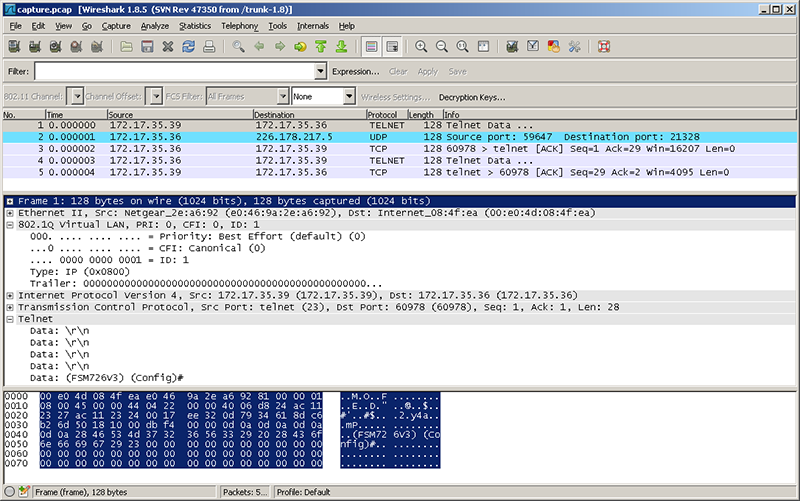This screenshot has width=800, height=501.
Task: Open Decryption Keys... dialog
Action: pos(472,97)
